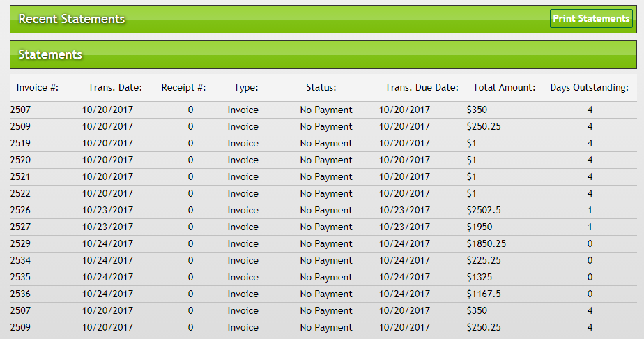This screenshot has width=644, height=339.
Task: Sort by the Invoice # column header
Action: click(x=38, y=88)
